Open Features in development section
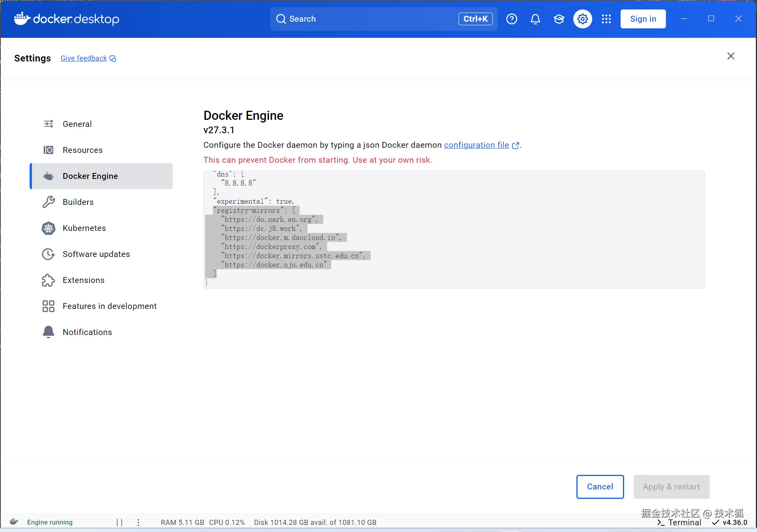 pyautogui.click(x=109, y=306)
